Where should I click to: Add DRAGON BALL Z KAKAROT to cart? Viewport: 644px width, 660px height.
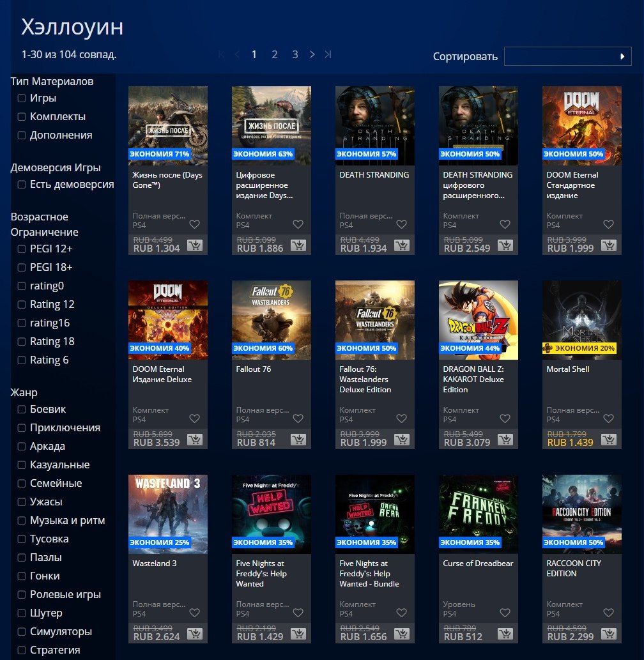click(505, 440)
